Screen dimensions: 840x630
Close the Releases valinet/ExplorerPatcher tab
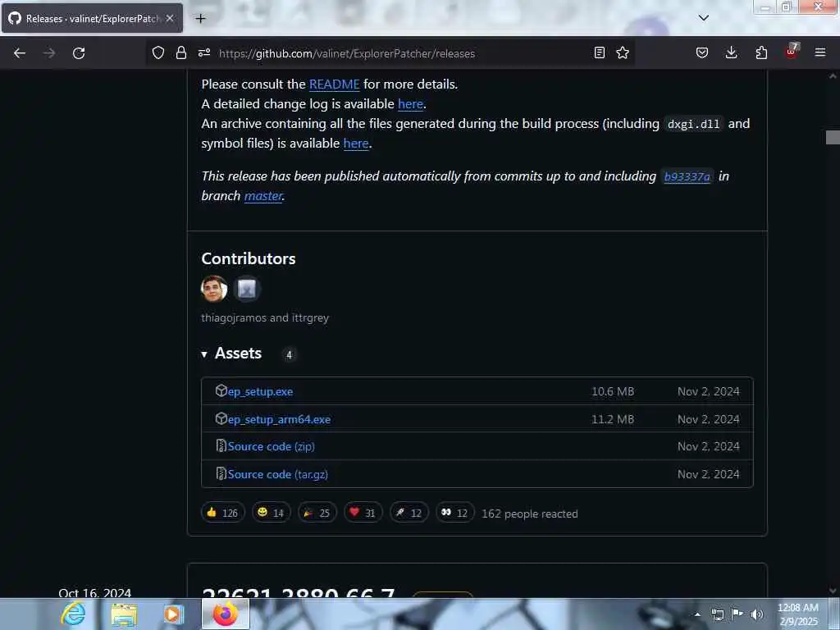[170, 18]
